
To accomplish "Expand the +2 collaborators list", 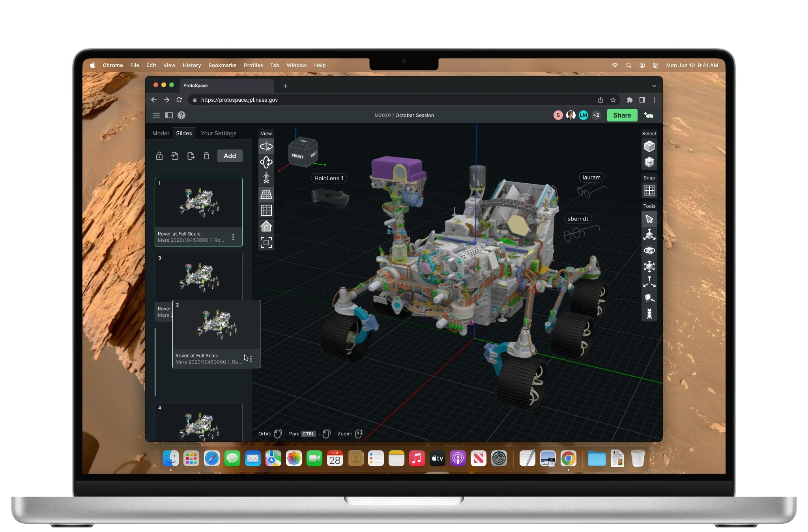I will tap(596, 115).
